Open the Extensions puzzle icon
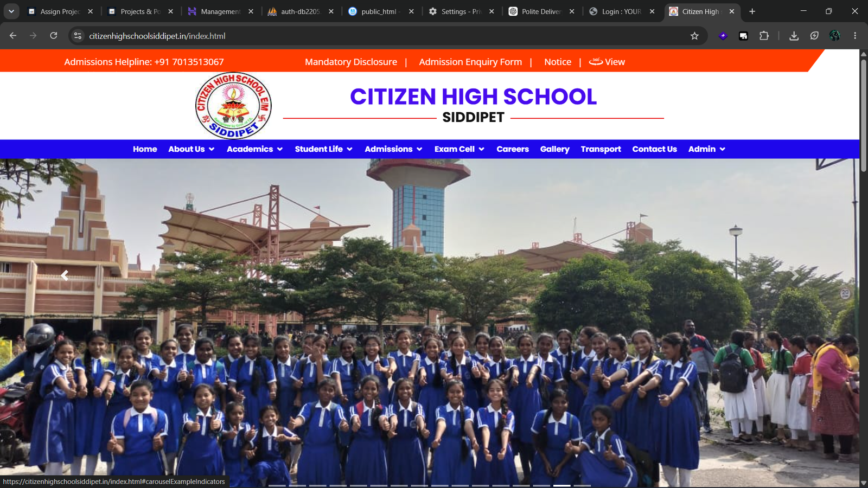Viewport: 868px width, 488px height. click(764, 36)
